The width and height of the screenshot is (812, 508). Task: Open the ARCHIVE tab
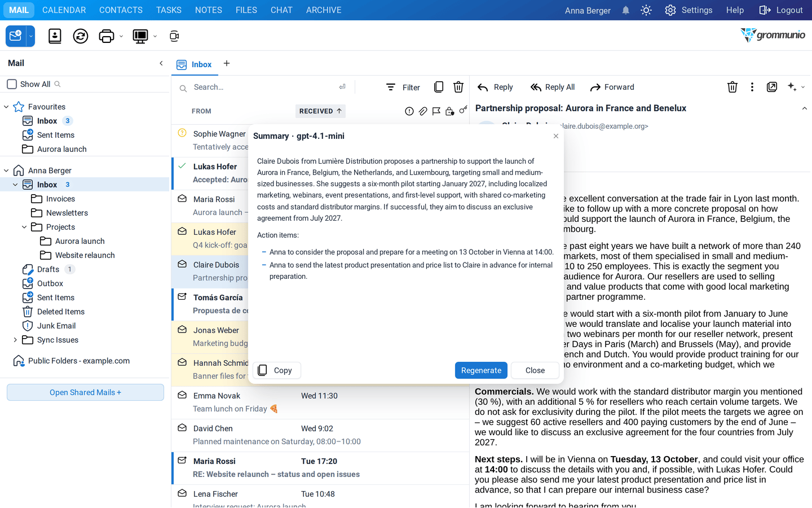[324, 10]
